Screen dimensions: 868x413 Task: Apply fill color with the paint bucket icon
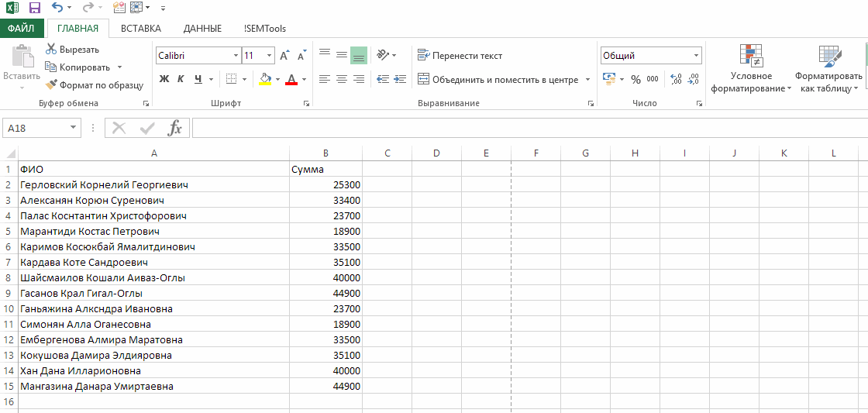[x=266, y=79]
